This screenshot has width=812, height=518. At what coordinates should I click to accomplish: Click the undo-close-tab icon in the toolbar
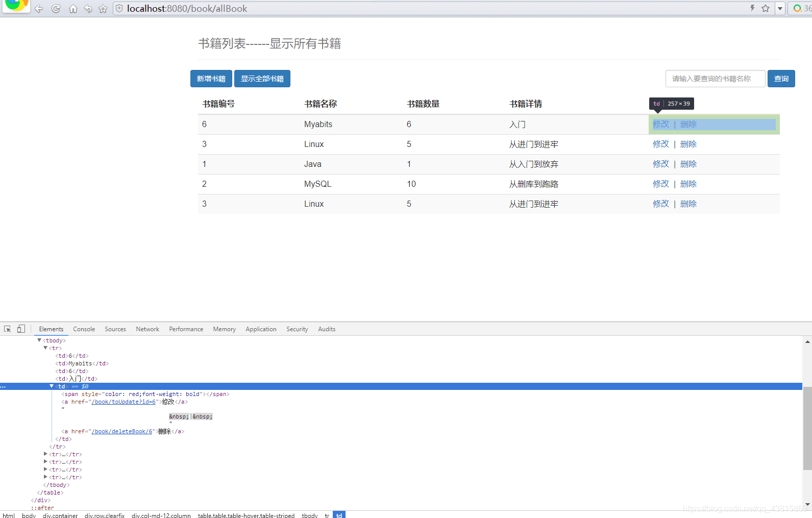[x=88, y=9]
